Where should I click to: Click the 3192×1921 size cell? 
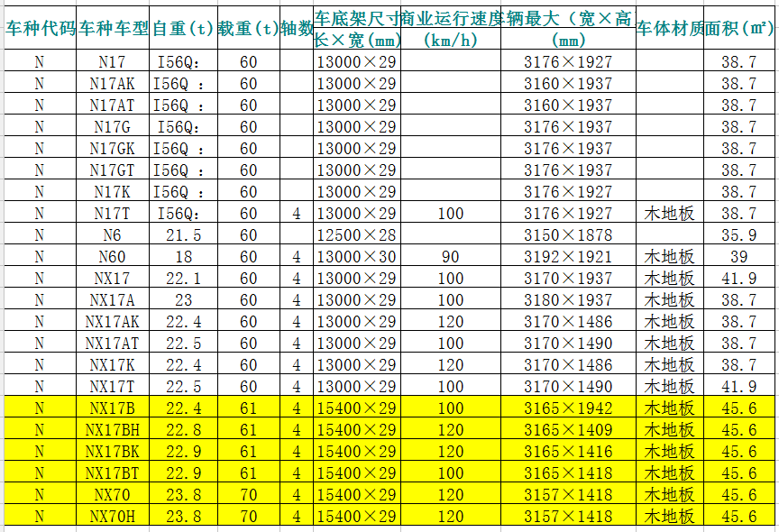(x=567, y=257)
